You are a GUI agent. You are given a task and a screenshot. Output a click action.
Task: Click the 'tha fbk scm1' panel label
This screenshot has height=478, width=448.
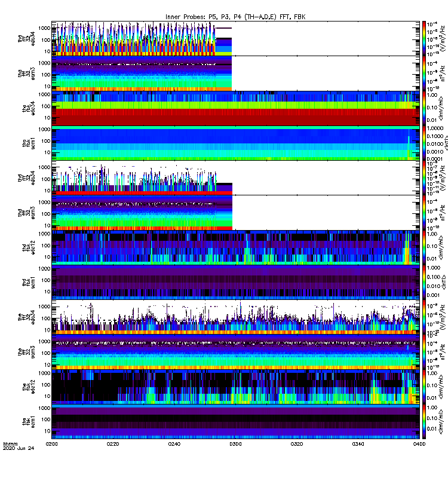click(x=29, y=143)
